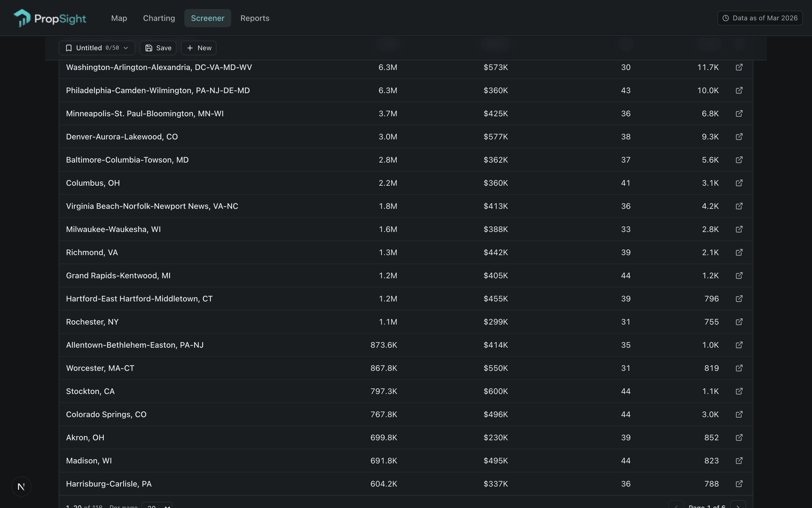The height and width of the screenshot is (508, 812).
Task: Open external link for Allentown-Bethlehem-Easton row
Action: pos(739,345)
